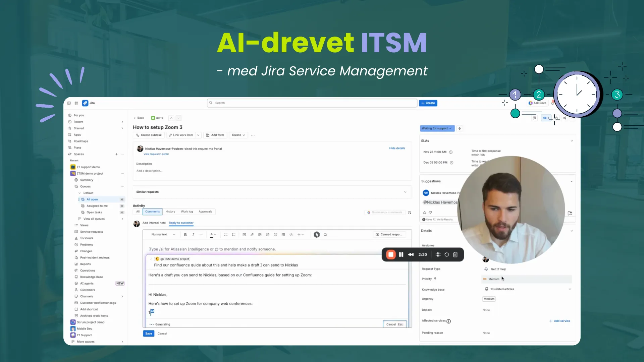Insert a table in the editor
Viewport: 644px width, 362px height.
(x=283, y=235)
